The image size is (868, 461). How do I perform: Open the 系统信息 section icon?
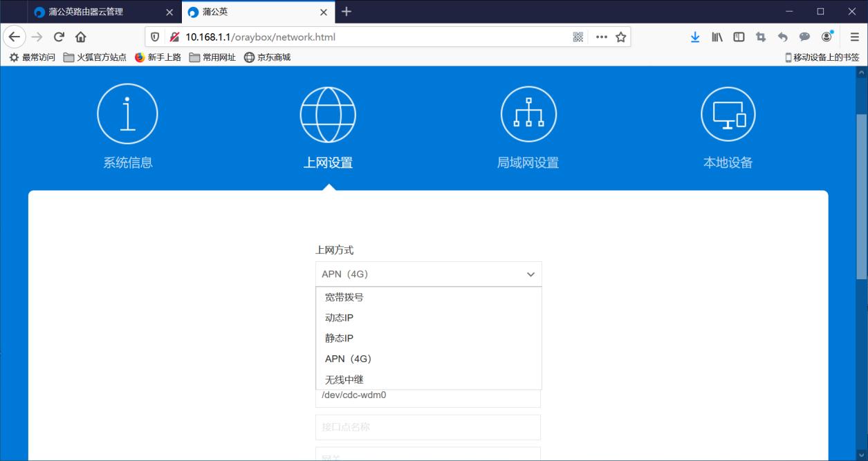(127, 114)
